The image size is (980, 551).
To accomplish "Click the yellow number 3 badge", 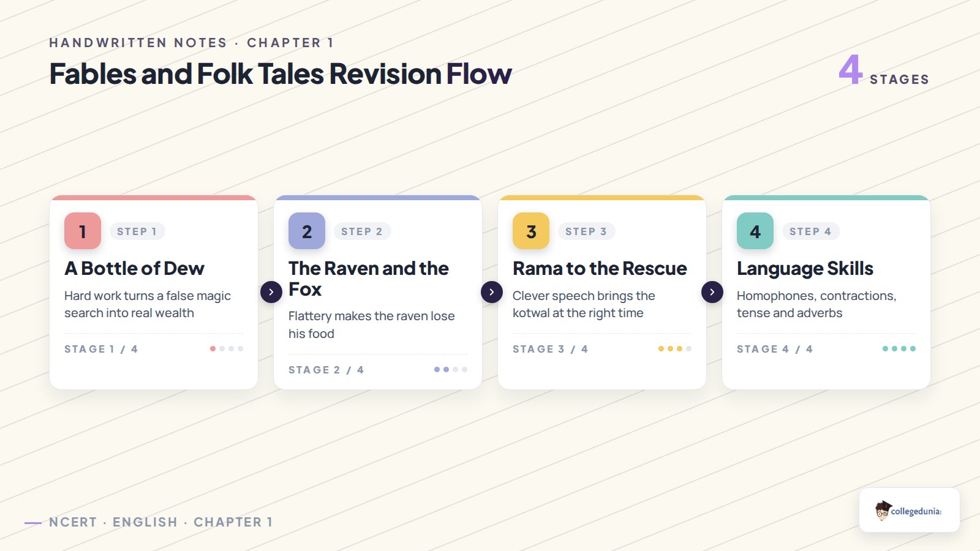I will tap(531, 231).
